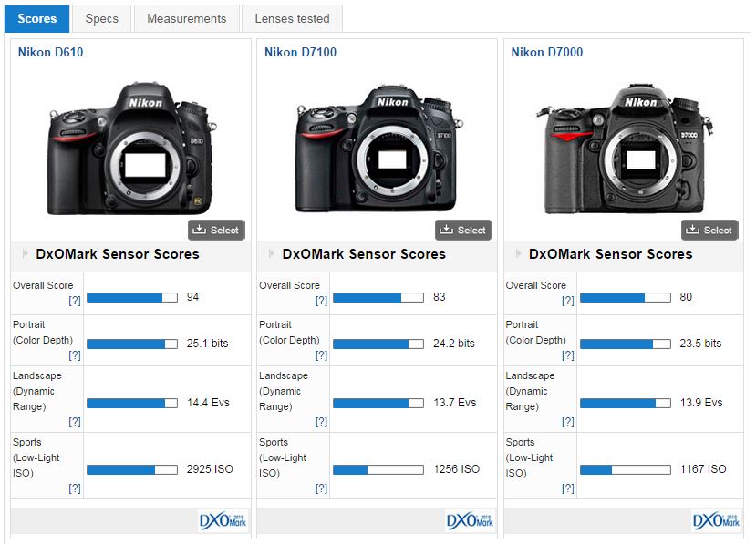Open the Measurements tab
756x544 pixels.
(x=187, y=19)
